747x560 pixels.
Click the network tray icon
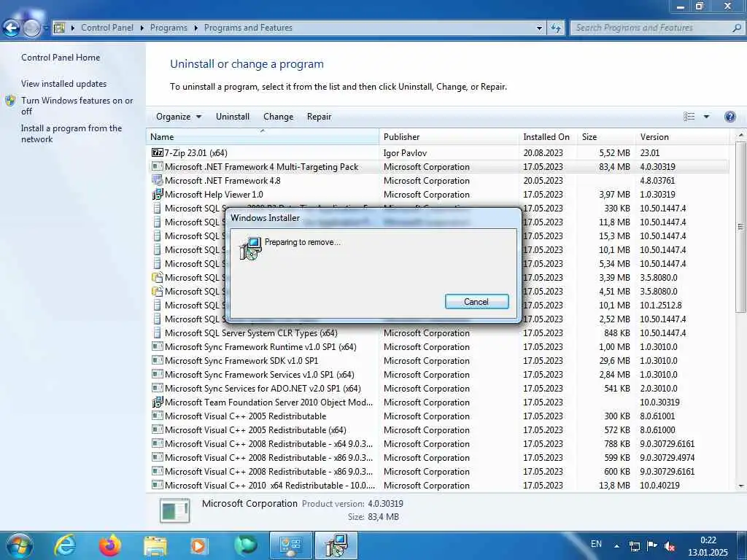tap(635, 546)
